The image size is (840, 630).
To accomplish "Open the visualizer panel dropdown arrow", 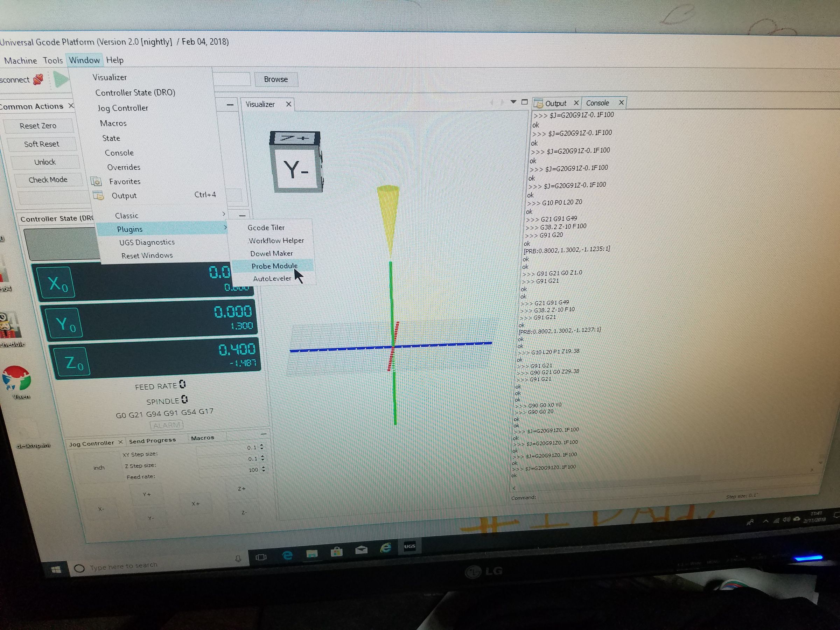I will pos(513,102).
